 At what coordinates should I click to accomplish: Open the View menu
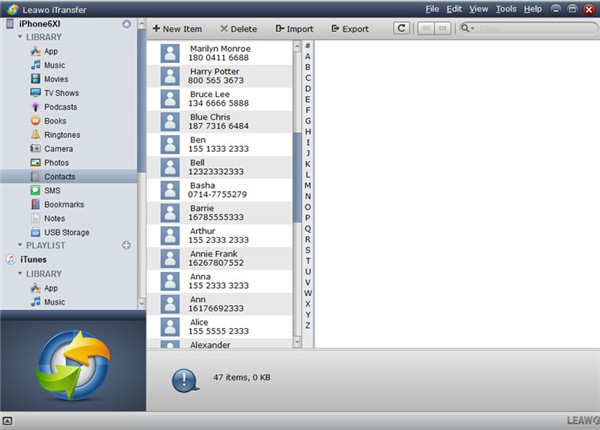tap(479, 9)
